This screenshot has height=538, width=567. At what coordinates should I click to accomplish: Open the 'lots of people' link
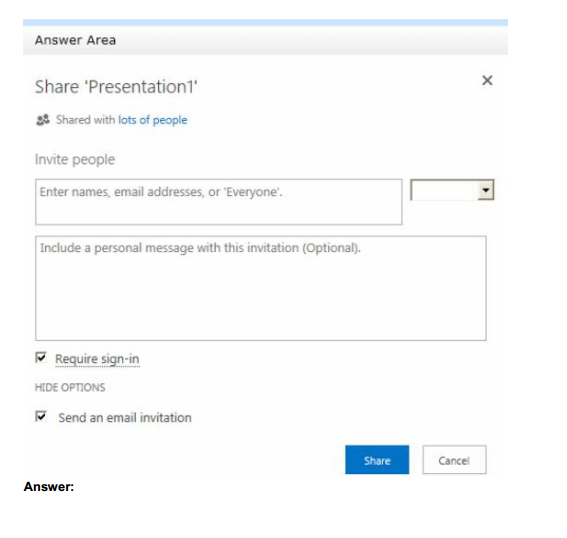pyautogui.click(x=153, y=120)
